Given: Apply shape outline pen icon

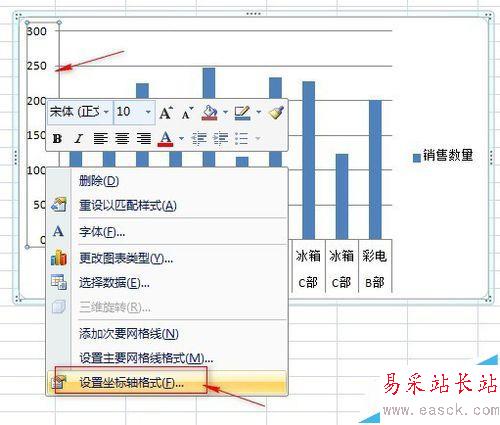Looking at the screenshot, I should (242, 113).
